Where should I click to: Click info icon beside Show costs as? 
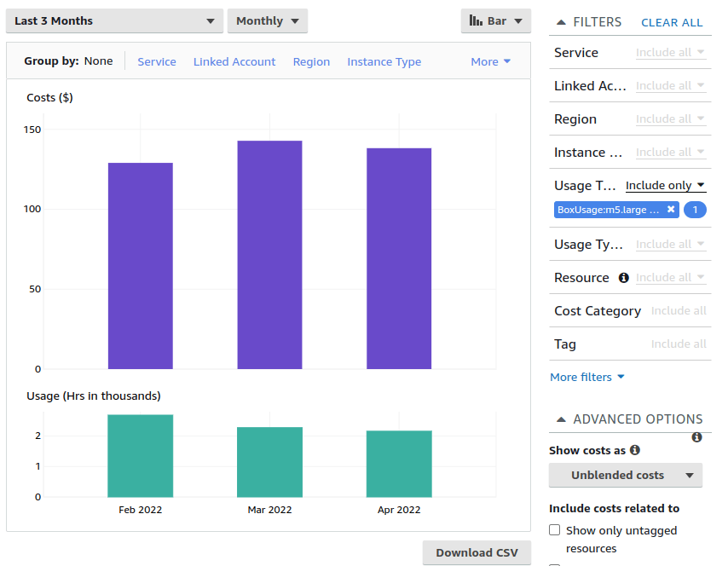coord(635,450)
